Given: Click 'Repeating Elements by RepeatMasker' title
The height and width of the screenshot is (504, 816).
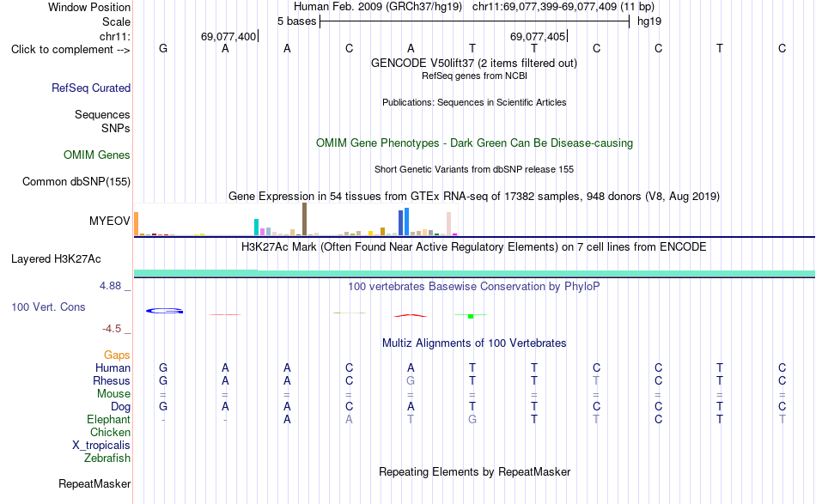Looking at the screenshot, I should [475, 471].
